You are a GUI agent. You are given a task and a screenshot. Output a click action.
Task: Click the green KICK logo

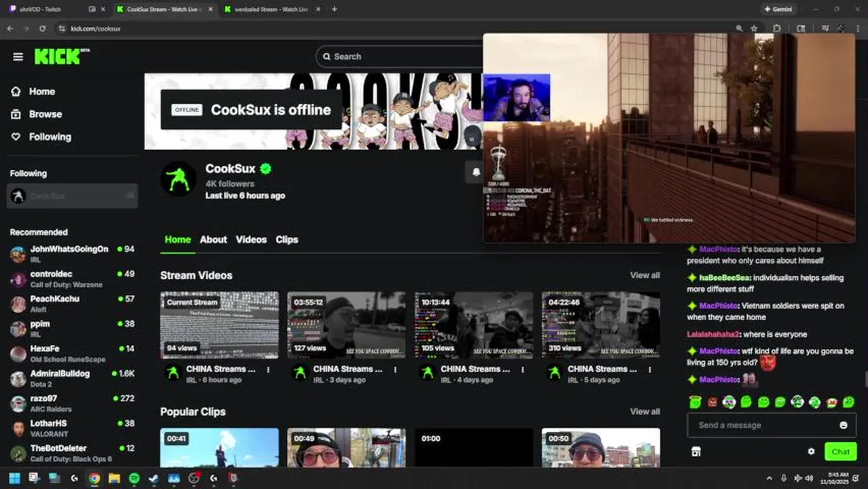pyautogui.click(x=58, y=56)
